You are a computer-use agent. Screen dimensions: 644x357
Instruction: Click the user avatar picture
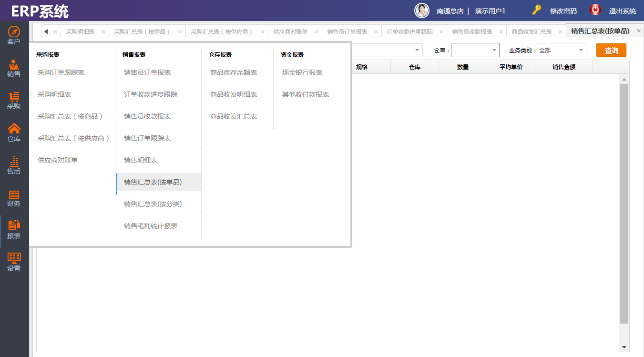[x=422, y=10]
